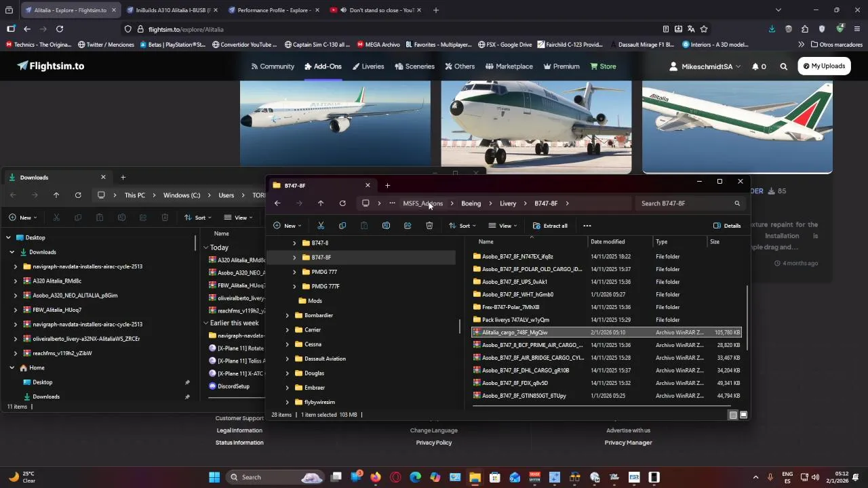This screenshot has width=868, height=488.
Task: Open the View dropdown in B747-8F window
Action: pos(504,226)
